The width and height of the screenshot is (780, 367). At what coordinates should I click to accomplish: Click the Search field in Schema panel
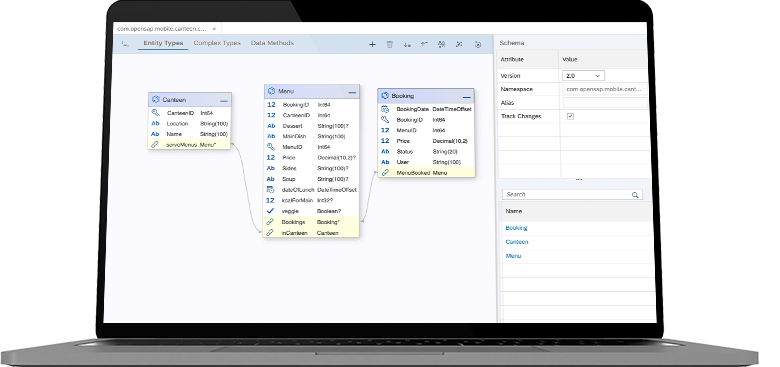coord(572,194)
